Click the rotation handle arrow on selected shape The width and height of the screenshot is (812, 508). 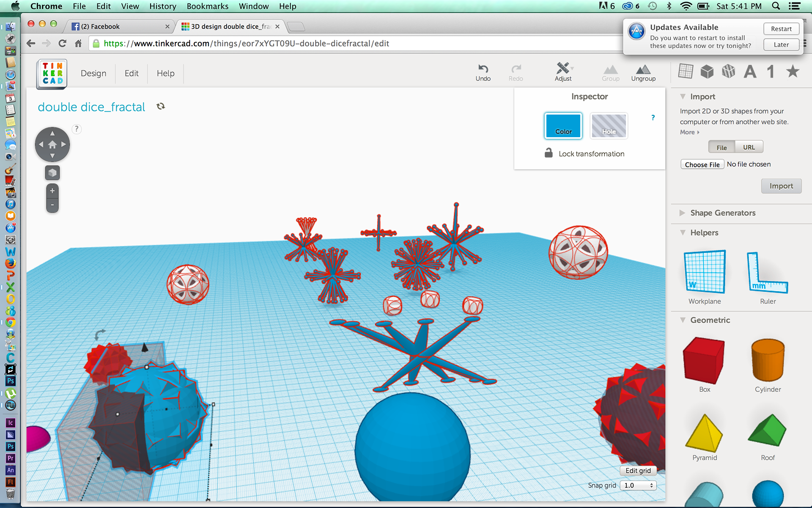coord(99,334)
